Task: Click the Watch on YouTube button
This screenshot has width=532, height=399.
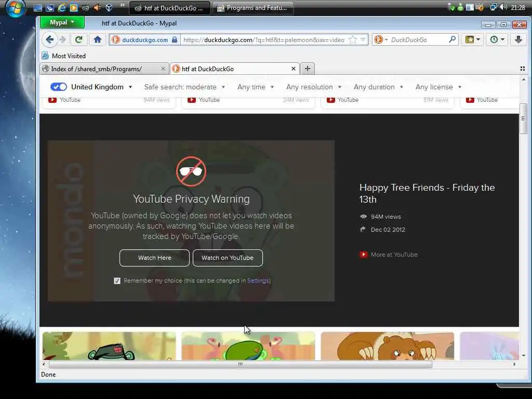Action: (228, 258)
